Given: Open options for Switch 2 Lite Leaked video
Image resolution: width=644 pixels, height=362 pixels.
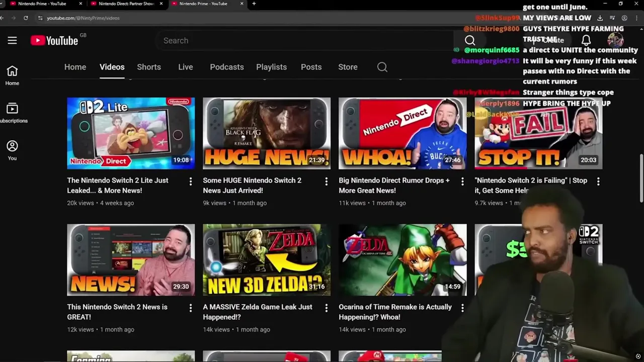Looking at the screenshot, I should [x=190, y=181].
